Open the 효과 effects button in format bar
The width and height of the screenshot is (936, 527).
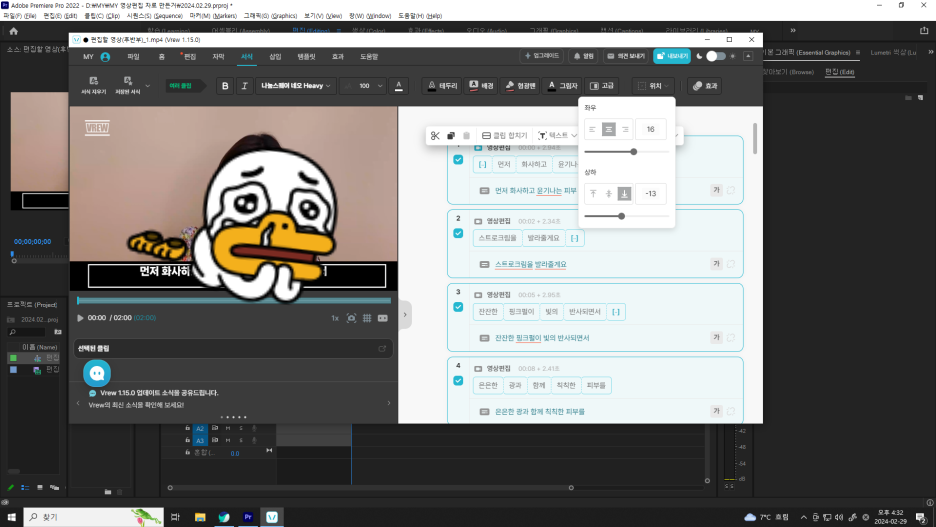tap(705, 86)
